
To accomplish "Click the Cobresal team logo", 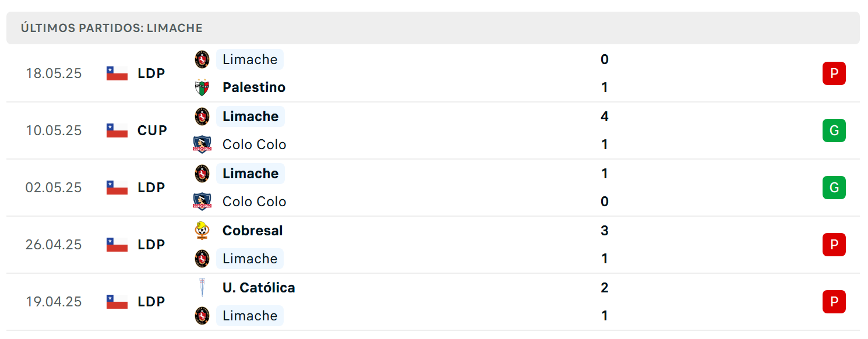I will coord(202,231).
